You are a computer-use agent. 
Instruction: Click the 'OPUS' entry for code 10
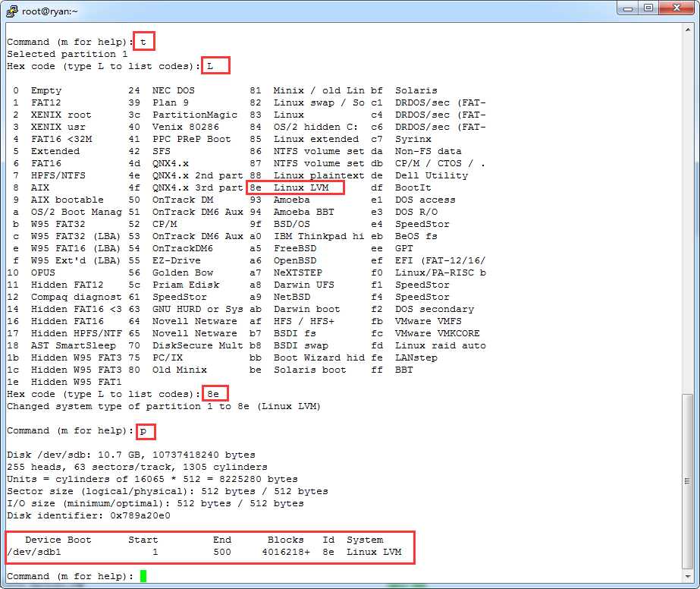pos(43,272)
